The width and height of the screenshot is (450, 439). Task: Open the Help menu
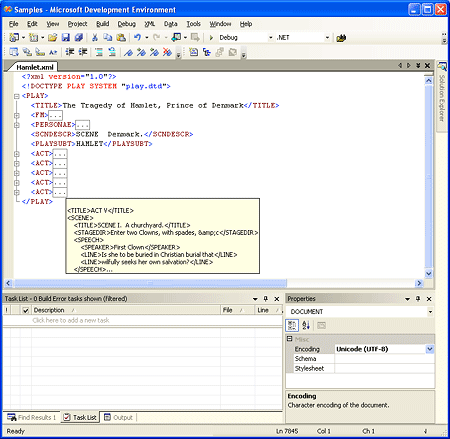pyautogui.click(x=246, y=24)
